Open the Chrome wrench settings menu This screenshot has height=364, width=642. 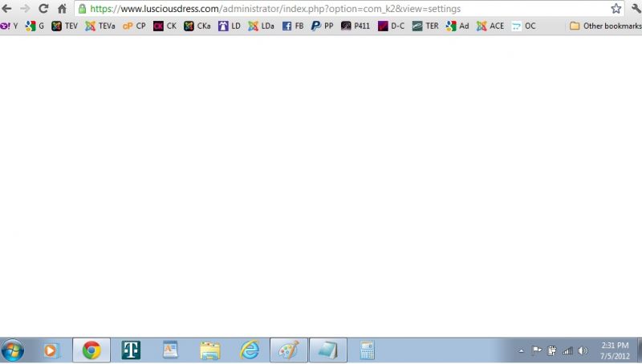click(636, 9)
